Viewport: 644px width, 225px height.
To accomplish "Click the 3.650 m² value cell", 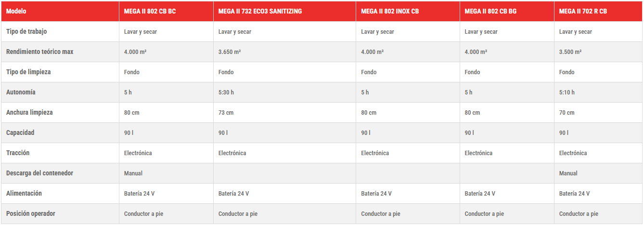I will click(230, 52).
